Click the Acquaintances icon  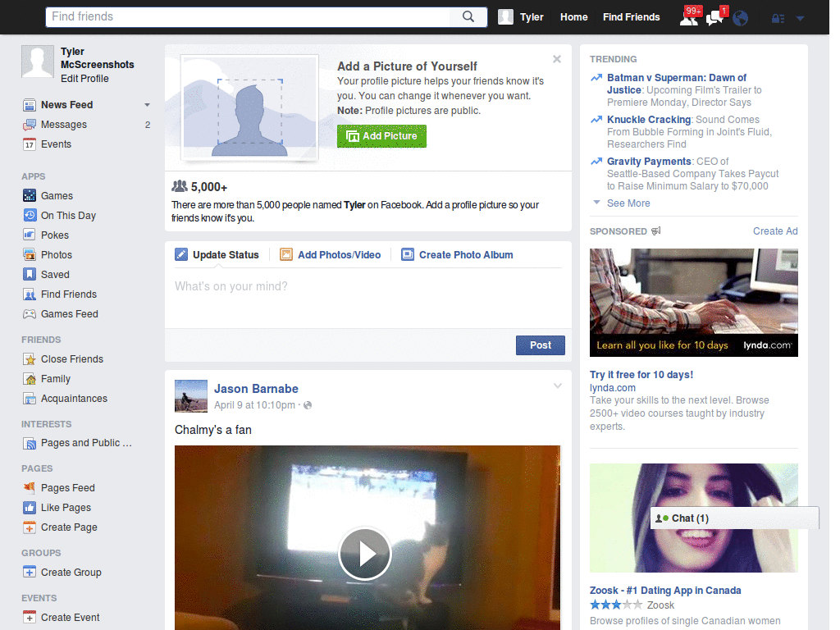(x=30, y=399)
